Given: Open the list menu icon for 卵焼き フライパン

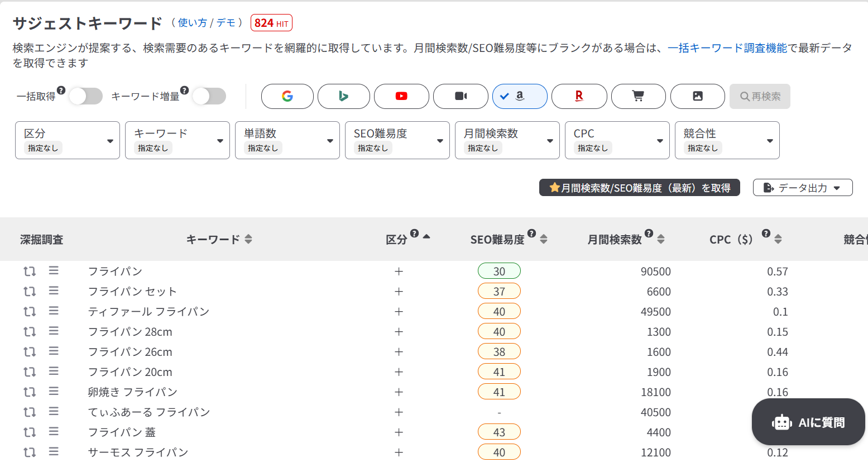Looking at the screenshot, I should 54,392.
